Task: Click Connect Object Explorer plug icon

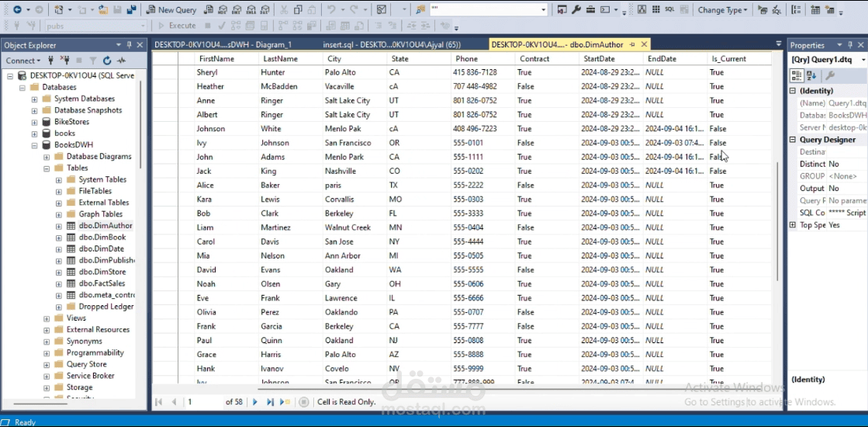Action: 51,61
